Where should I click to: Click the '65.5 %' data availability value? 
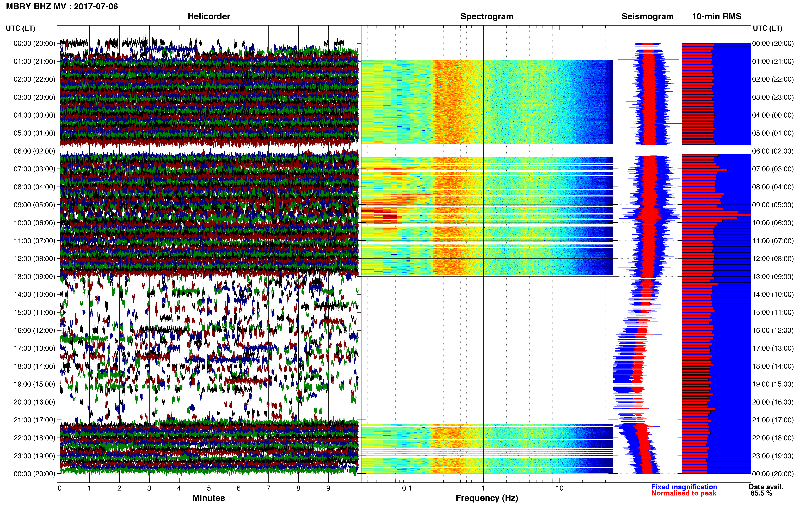click(762, 493)
